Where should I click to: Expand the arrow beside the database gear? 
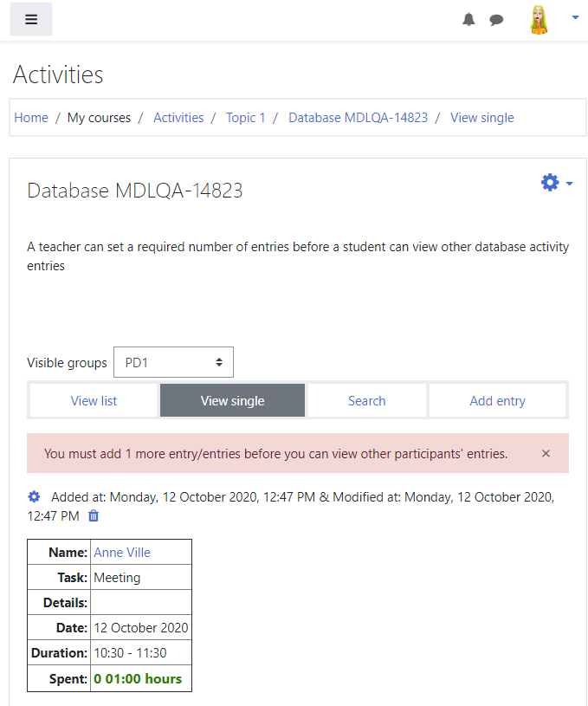coord(569,184)
